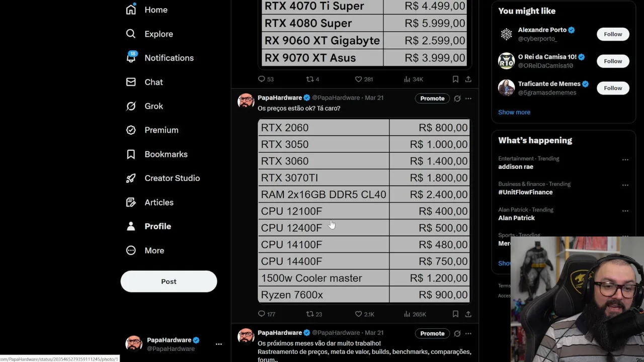Follow Traficante de Memes
The image size is (644, 362).
[x=613, y=88]
